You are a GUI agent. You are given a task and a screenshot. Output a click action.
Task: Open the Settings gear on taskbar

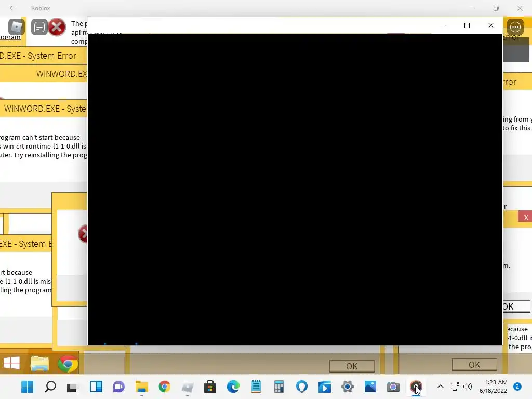pyautogui.click(x=348, y=387)
